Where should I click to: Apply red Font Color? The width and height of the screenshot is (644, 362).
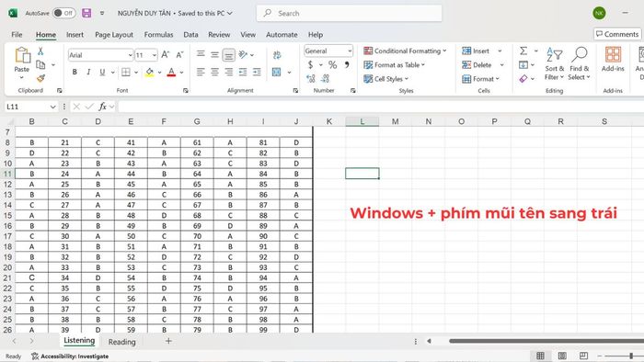pyautogui.click(x=172, y=73)
